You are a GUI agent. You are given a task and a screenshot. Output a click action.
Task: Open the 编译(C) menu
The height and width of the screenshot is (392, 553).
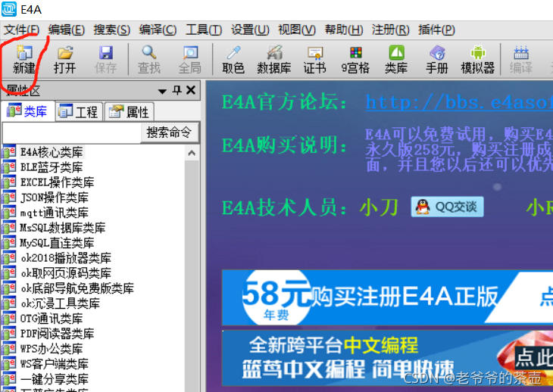pos(158,30)
